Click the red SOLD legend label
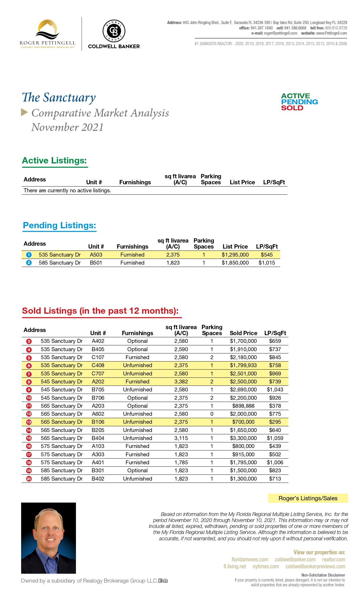Image resolution: width=364 pixels, height=600 pixels. [x=292, y=108]
